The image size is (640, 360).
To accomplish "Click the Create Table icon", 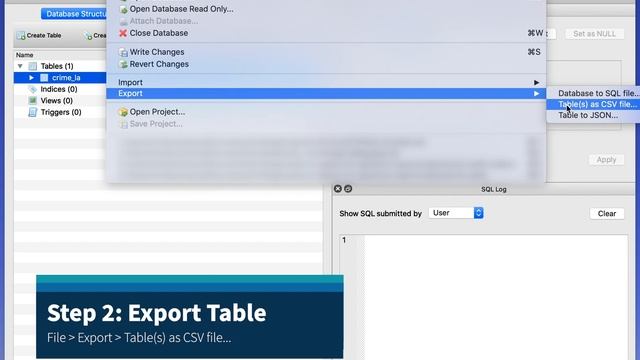I will pyautogui.click(x=20, y=36).
